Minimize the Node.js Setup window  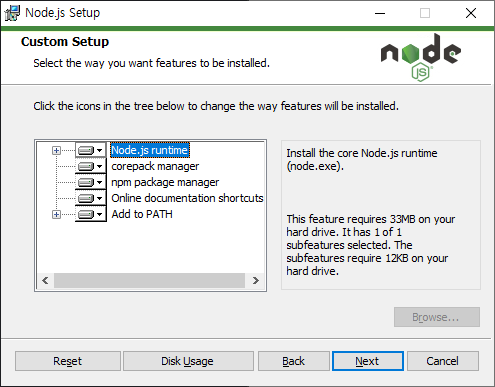(x=380, y=13)
